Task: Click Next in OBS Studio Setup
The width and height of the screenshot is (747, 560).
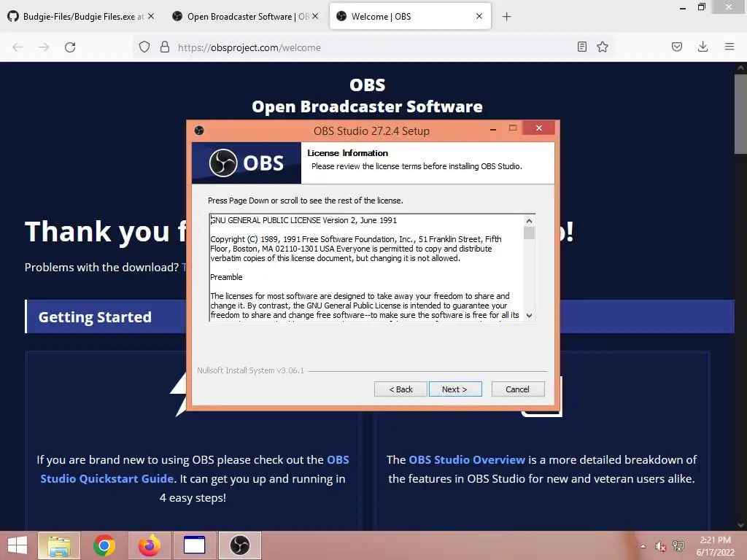Action: click(455, 389)
